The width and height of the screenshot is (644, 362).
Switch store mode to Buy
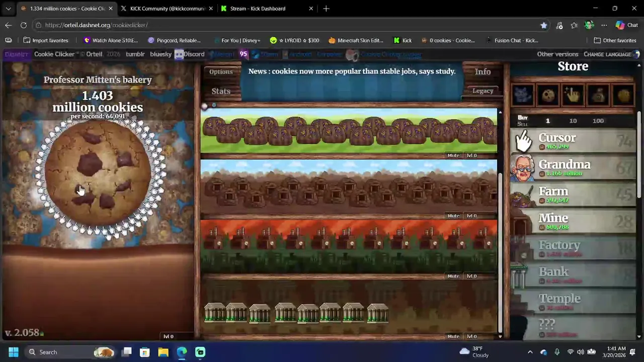(x=523, y=117)
